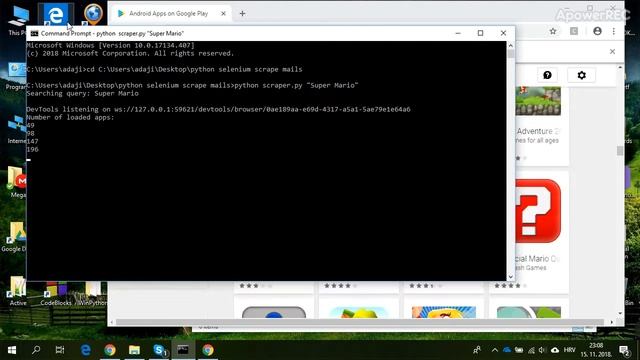Open the second Chrome taskbar icon
640x360 pixels.
coord(208,350)
